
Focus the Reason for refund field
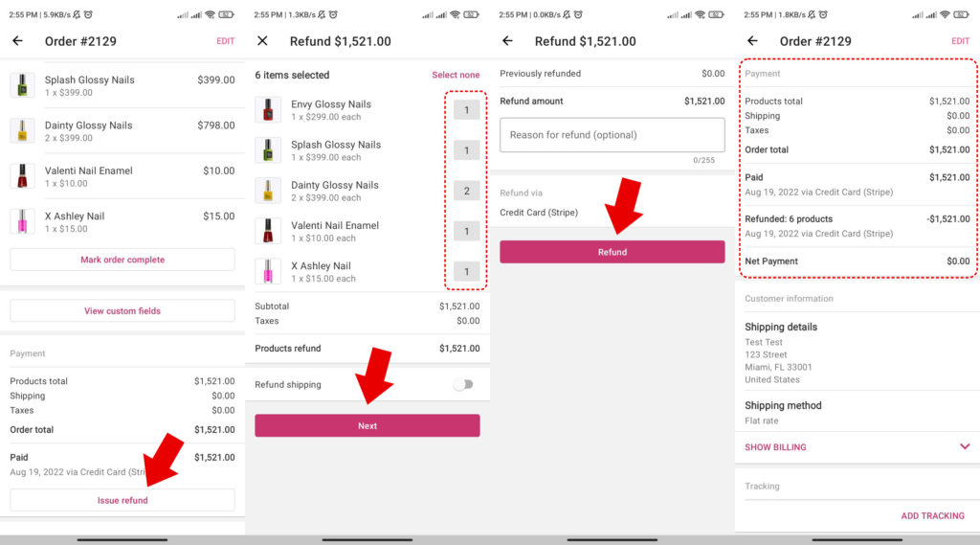(612, 135)
